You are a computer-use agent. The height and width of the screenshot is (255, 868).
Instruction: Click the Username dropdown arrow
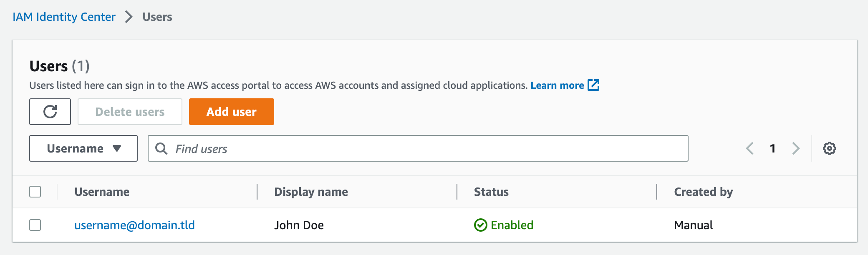(x=117, y=148)
